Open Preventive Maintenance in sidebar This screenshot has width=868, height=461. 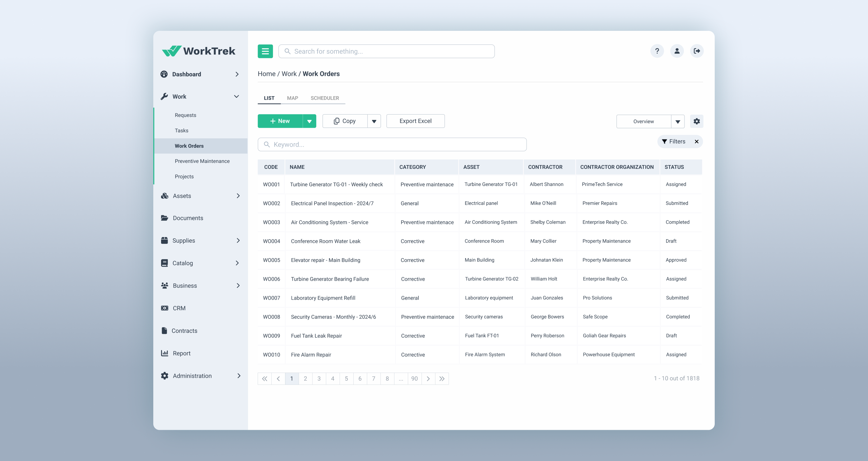point(202,161)
